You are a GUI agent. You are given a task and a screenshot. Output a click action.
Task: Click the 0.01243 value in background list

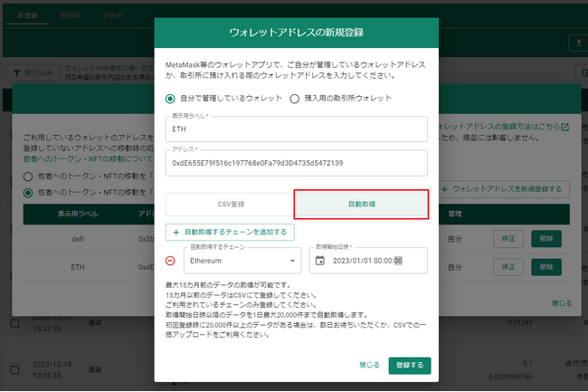click(520, 322)
